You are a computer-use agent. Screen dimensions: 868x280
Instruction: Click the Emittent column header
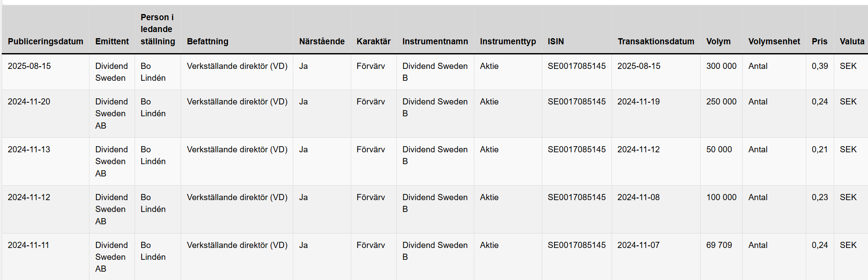click(112, 41)
